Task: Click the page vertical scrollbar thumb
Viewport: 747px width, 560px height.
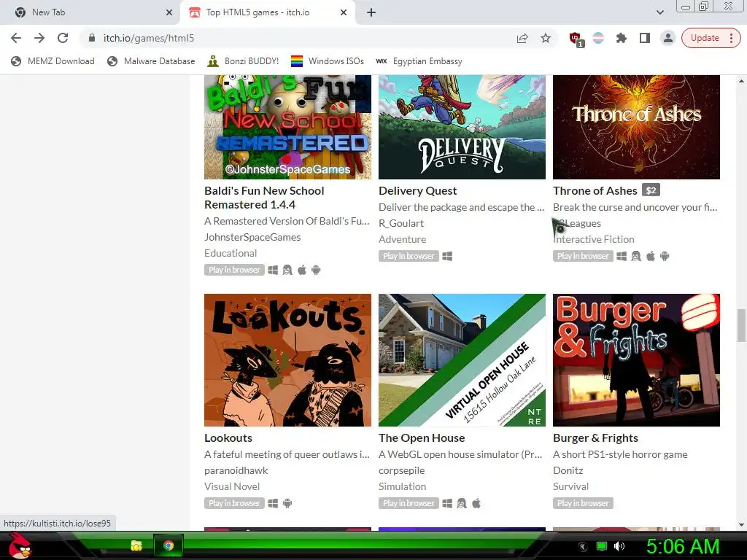Action: tap(741, 325)
